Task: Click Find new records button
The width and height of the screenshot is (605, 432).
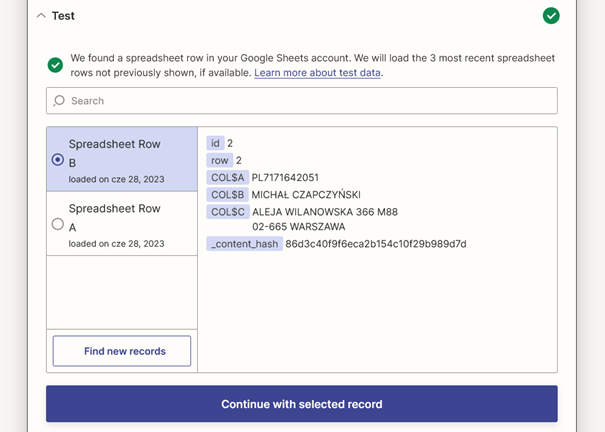Action: (122, 351)
